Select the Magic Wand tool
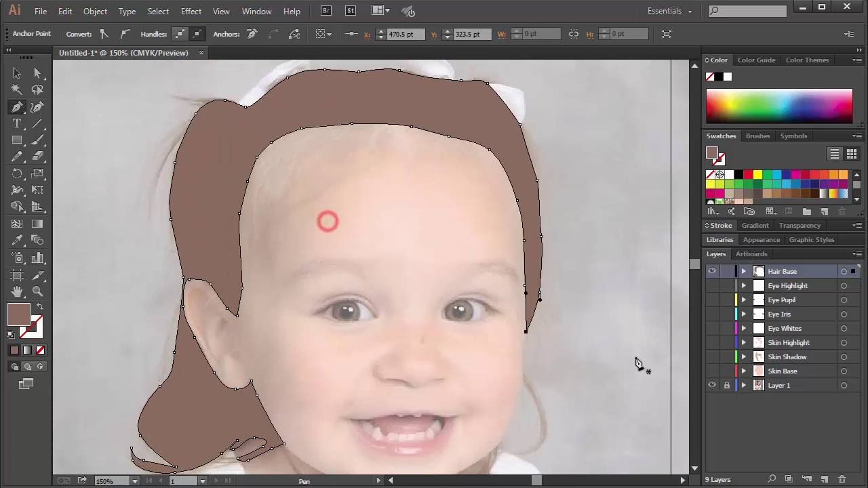This screenshot has width=868, height=488. (17, 89)
